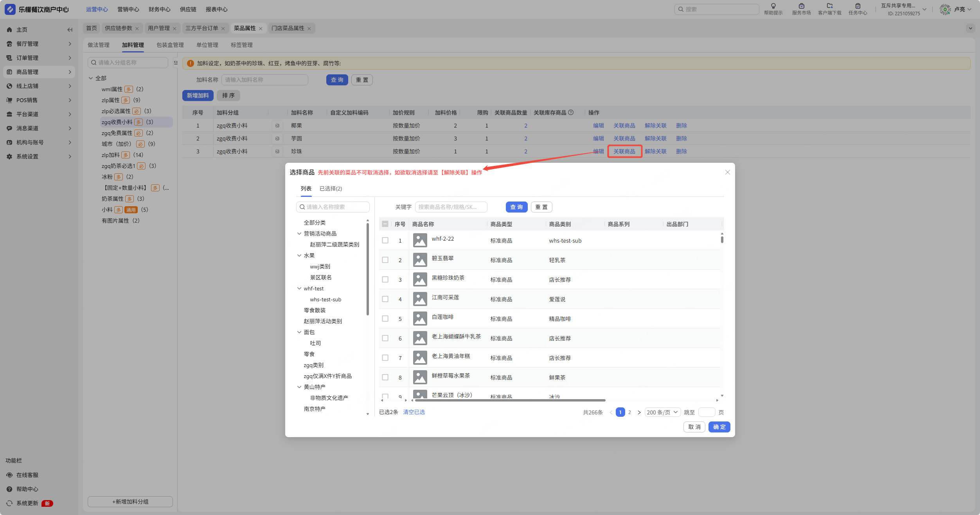Open the 服务市场 icon in header
Viewport: 980px width, 515px height.
tap(801, 6)
